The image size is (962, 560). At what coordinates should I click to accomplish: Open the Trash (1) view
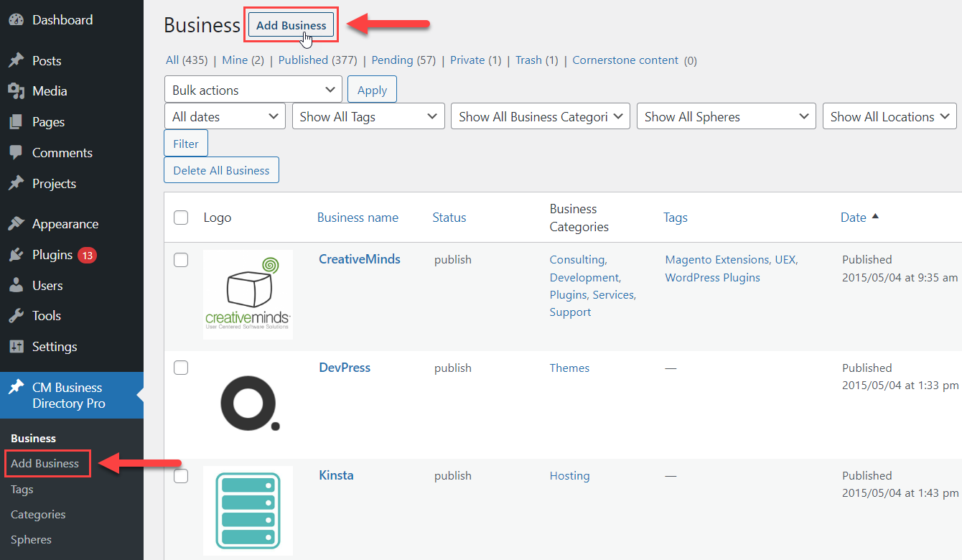(x=537, y=60)
